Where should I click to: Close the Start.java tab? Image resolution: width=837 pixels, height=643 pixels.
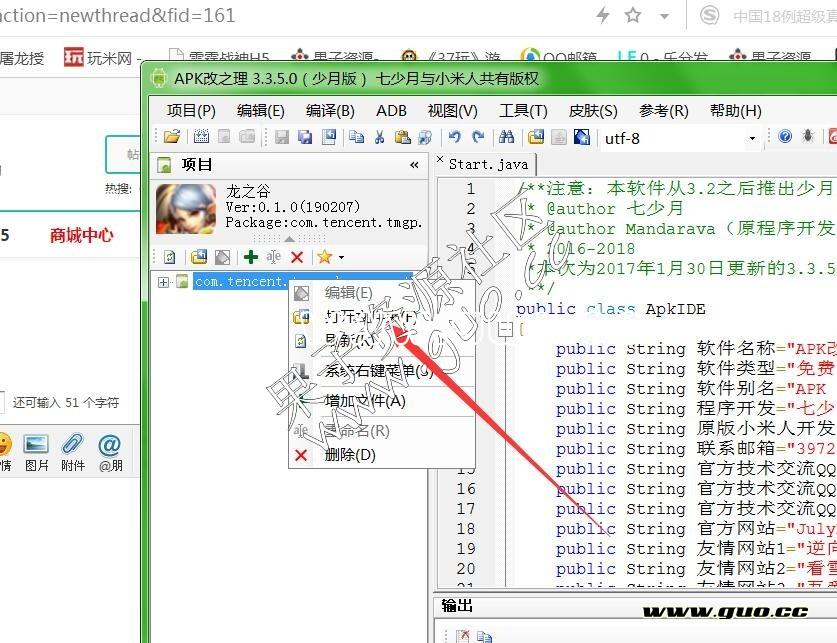point(440,159)
